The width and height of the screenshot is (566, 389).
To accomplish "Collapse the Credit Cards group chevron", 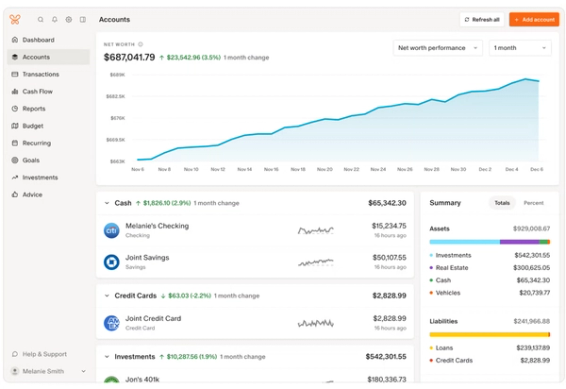I will (106, 296).
